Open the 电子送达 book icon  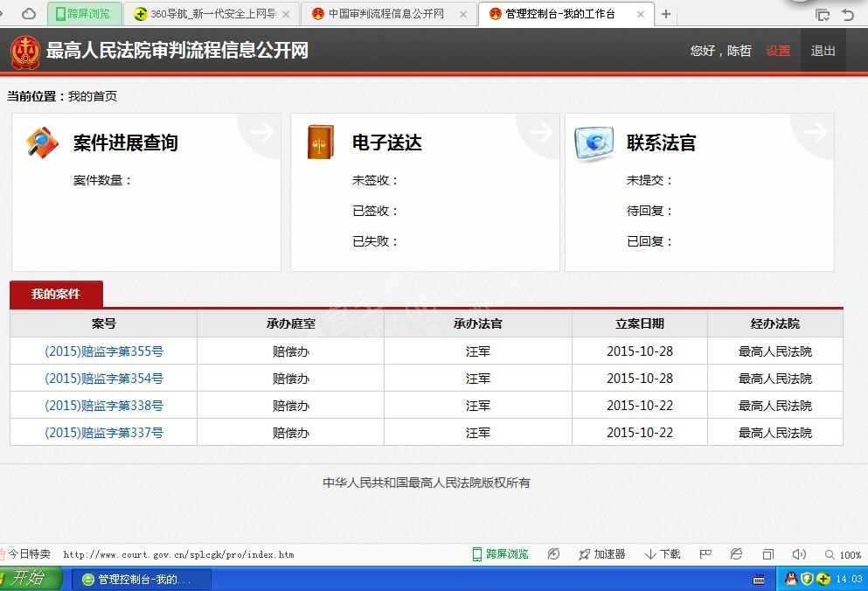[x=321, y=142]
